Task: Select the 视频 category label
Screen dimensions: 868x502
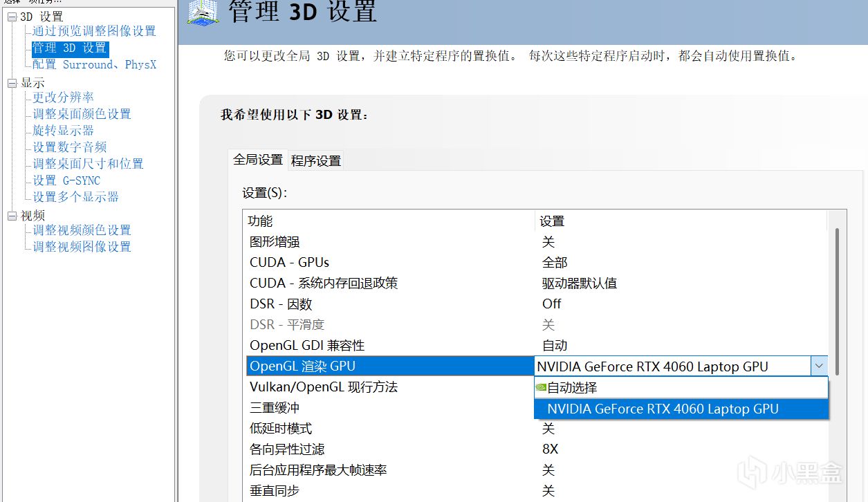Action: (33, 216)
